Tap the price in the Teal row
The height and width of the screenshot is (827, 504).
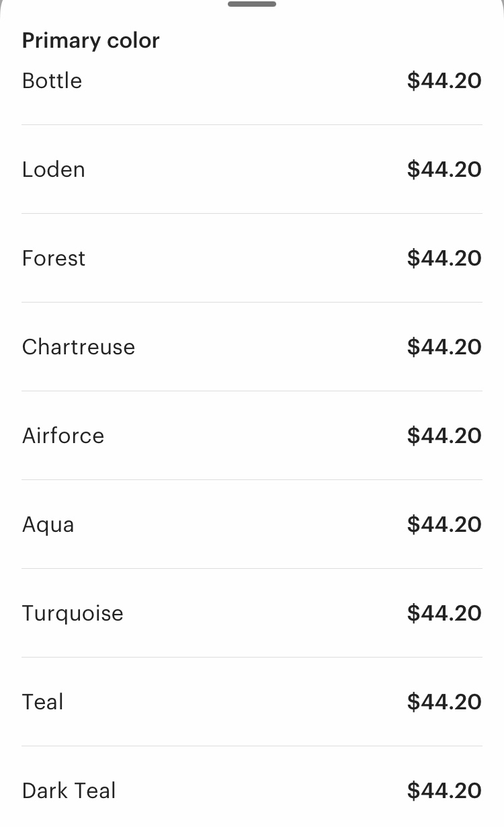click(444, 702)
